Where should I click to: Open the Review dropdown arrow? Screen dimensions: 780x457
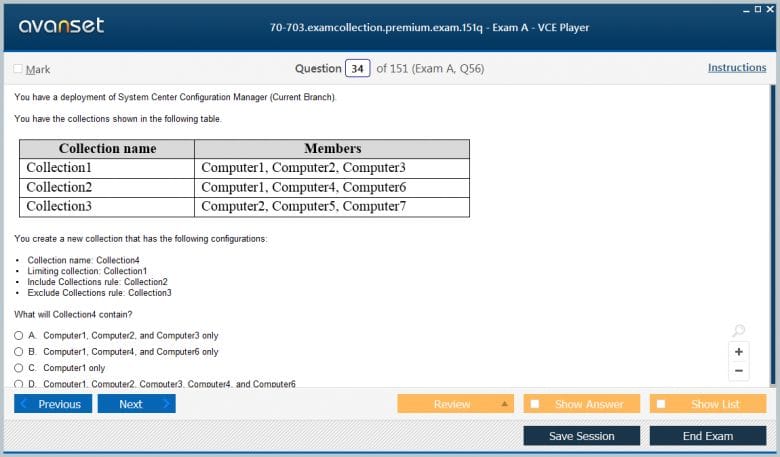click(504, 404)
